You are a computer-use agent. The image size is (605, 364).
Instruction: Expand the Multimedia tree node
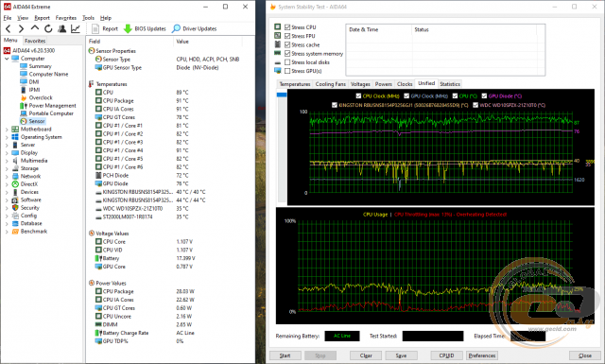tap(7, 161)
